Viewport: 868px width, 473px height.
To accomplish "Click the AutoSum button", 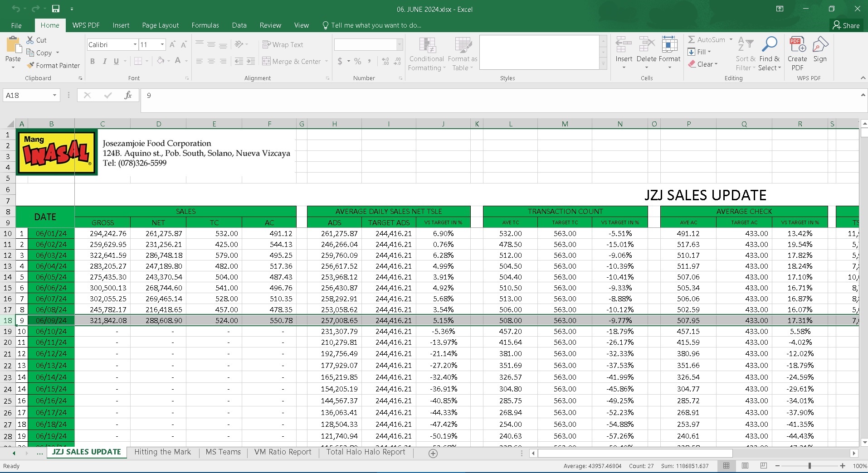I will click(707, 40).
